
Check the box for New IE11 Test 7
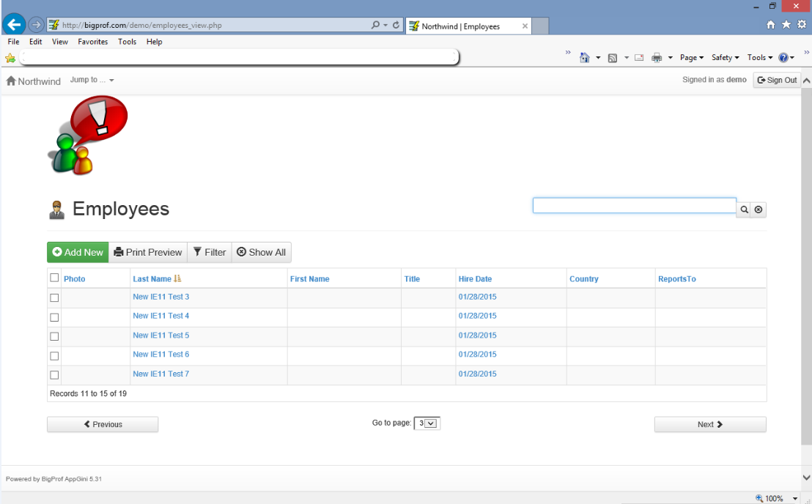tap(54, 374)
